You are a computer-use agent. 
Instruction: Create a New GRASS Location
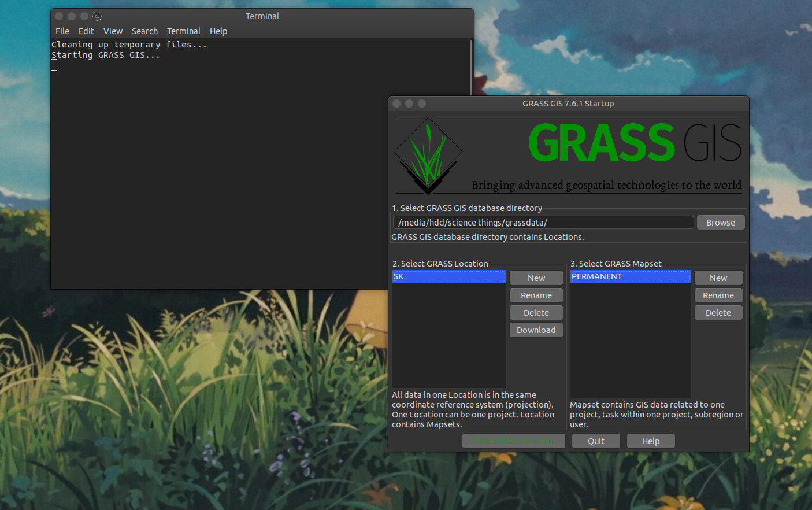[536, 278]
